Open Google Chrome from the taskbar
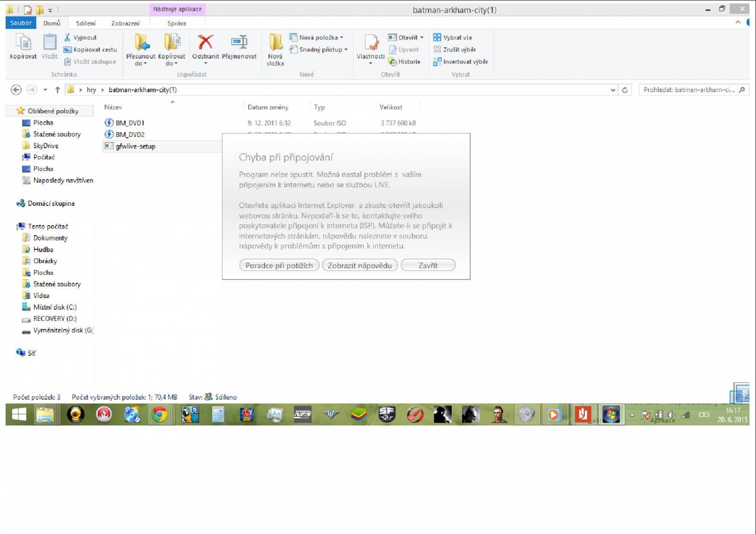Screen dimensions: 756x534 coord(160,415)
